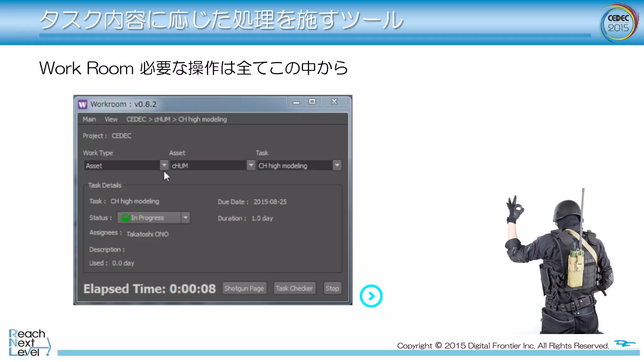The width and height of the screenshot is (644, 362).
Task: Click the Due Date value 2015-08-25
Action: [x=270, y=202]
